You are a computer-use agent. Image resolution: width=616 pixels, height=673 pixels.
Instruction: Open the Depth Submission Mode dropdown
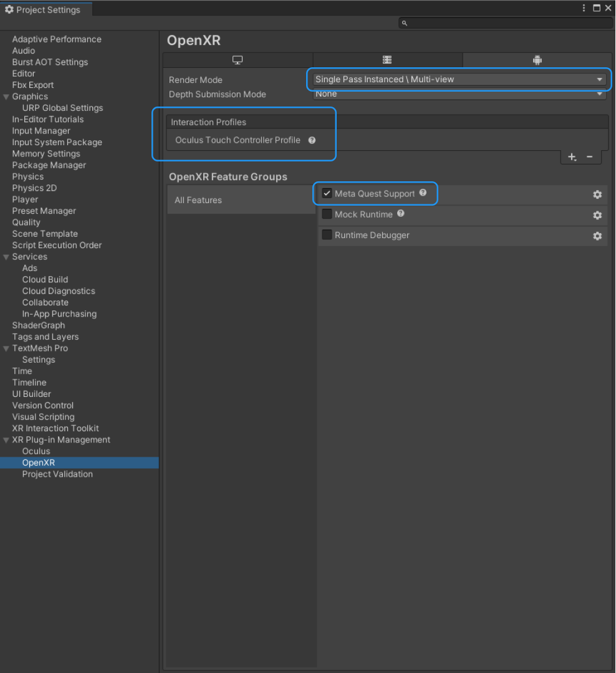pos(458,93)
